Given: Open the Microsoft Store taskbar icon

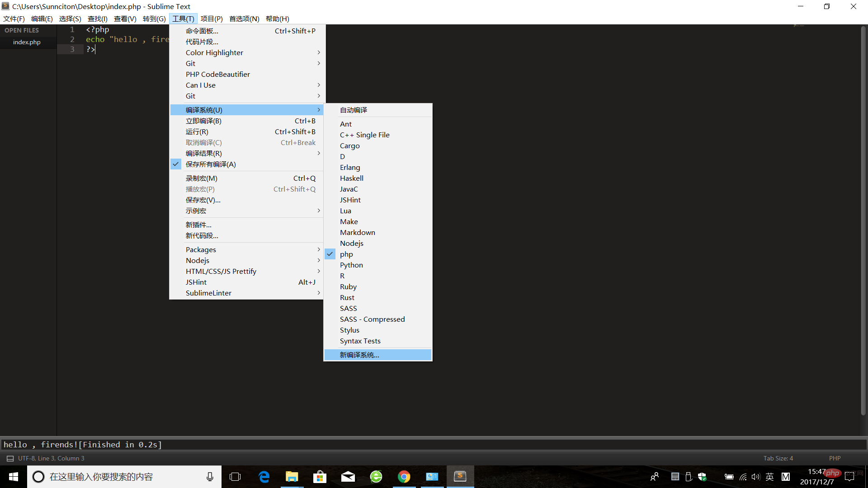Looking at the screenshot, I should [320, 477].
